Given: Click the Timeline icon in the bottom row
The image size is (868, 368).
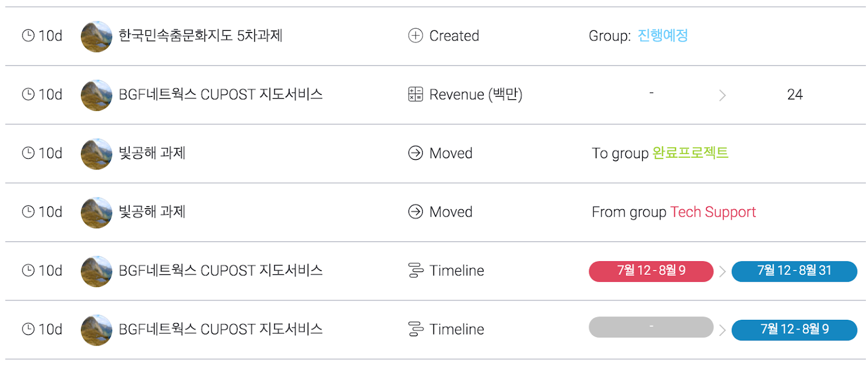Looking at the screenshot, I should pos(416,329).
